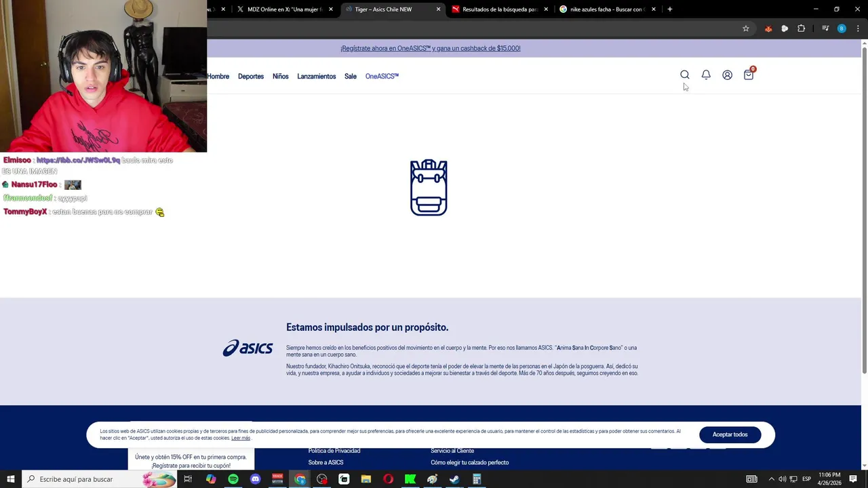868x488 pixels.
Task: Open File Explorer from the taskbar
Action: pos(366,479)
